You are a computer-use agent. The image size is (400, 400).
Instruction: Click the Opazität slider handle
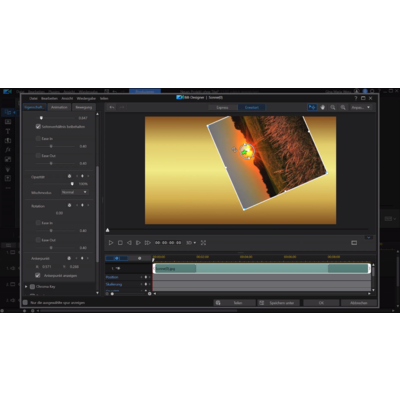coord(72,184)
